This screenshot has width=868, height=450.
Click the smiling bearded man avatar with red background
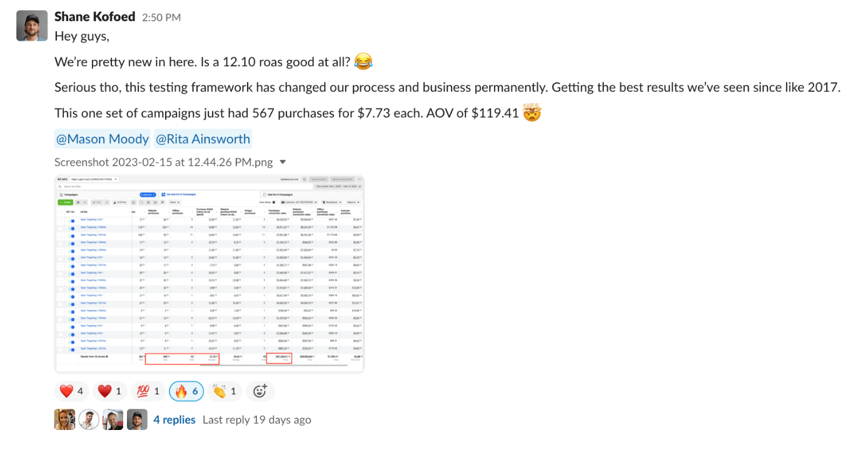tap(113, 419)
